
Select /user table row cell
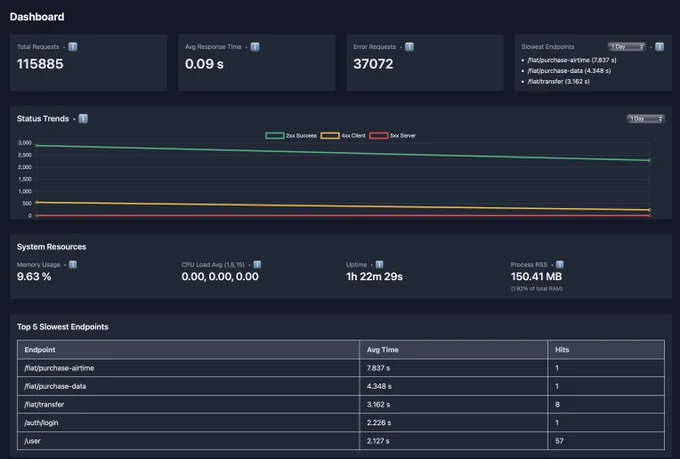[x=188, y=441]
